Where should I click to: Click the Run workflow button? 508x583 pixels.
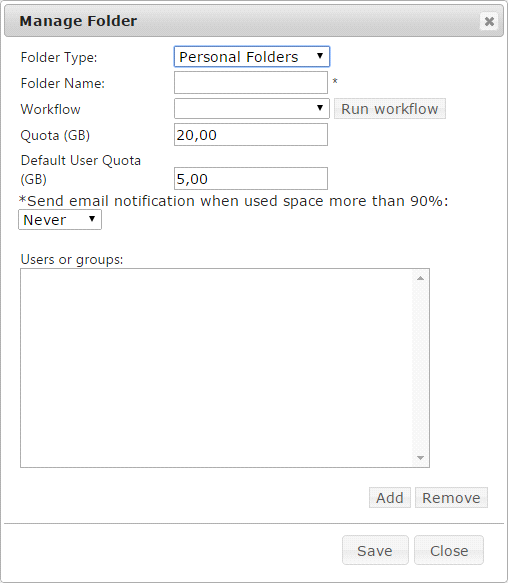pos(389,109)
